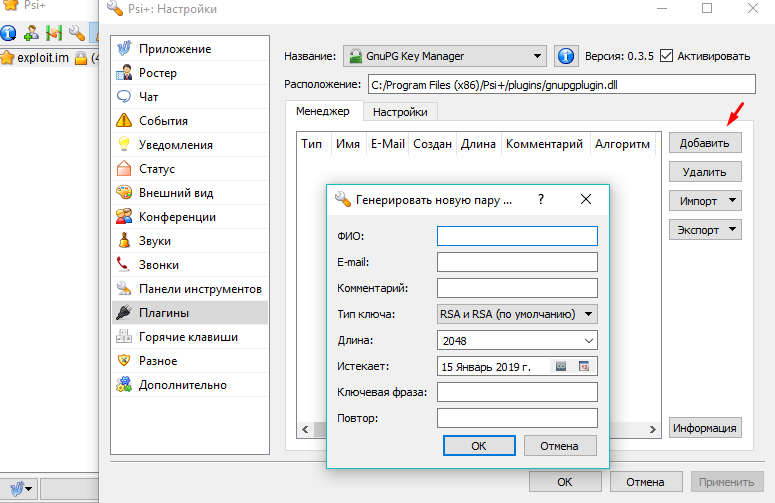Toggle the Активировать checkbox
The image size is (775, 503).
(666, 56)
